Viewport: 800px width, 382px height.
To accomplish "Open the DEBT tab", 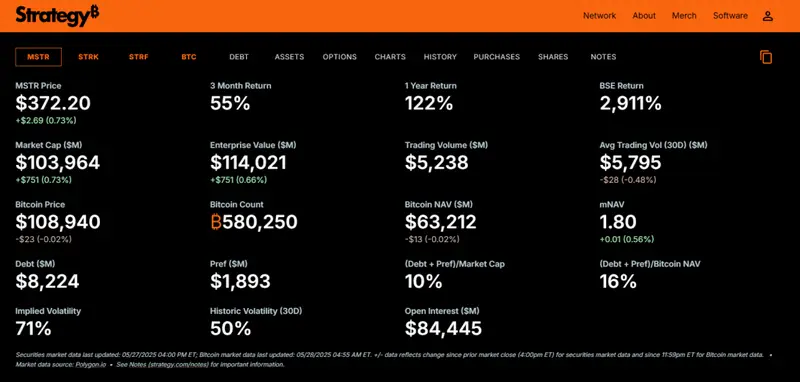I will click(239, 57).
